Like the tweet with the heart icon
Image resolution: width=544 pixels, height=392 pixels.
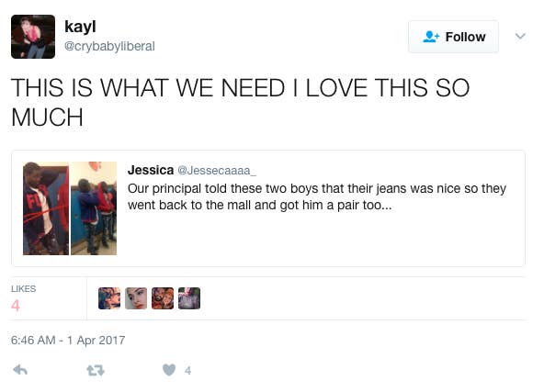[169, 370]
